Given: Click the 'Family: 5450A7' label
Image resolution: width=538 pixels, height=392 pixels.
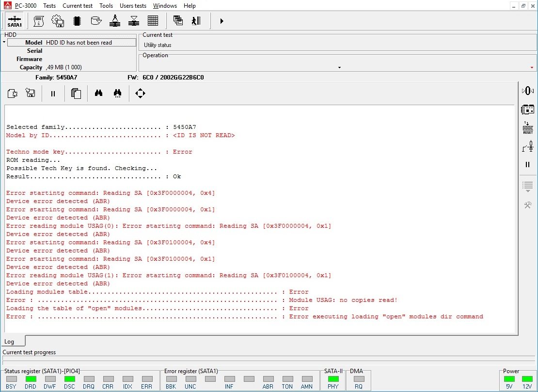Looking at the screenshot, I should pyautogui.click(x=56, y=78).
